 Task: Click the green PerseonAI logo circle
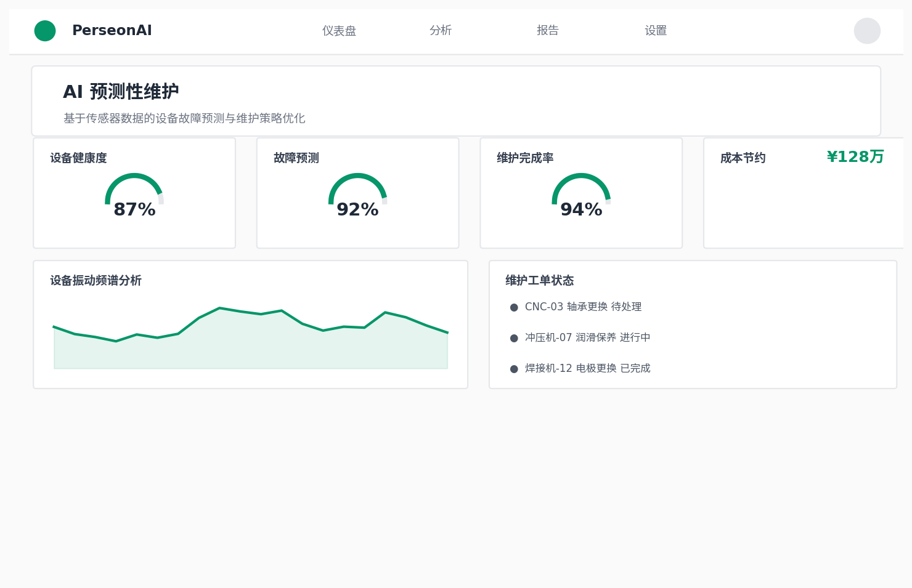[45, 31]
